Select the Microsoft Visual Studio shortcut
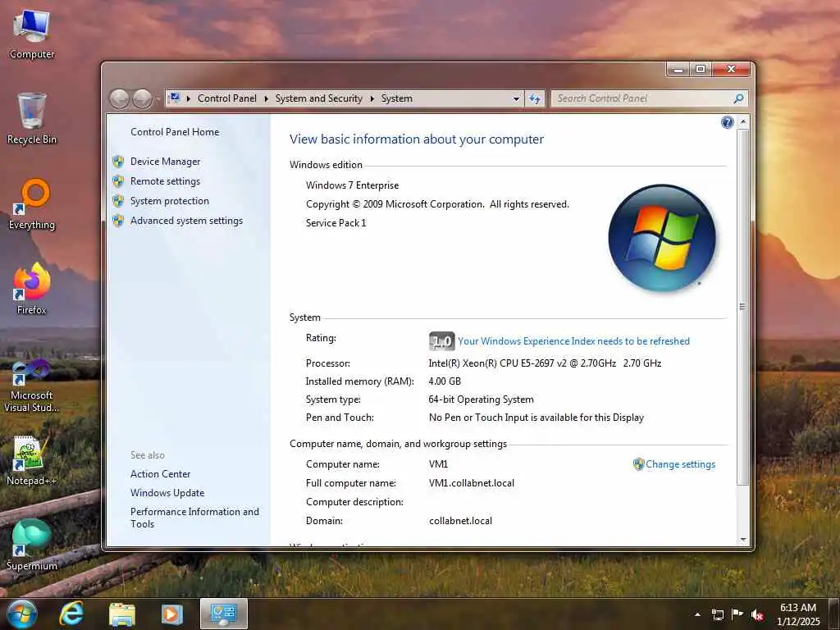This screenshot has width=840, height=630. (x=32, y=386)
